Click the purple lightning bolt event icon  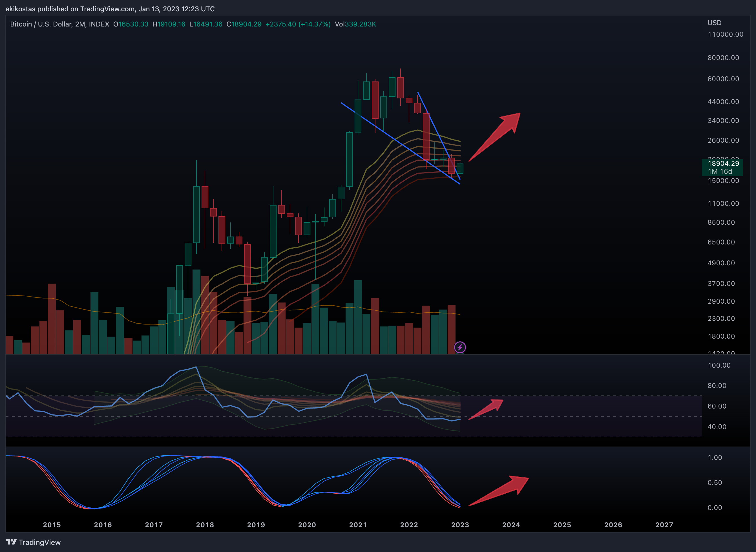point(460,347)
